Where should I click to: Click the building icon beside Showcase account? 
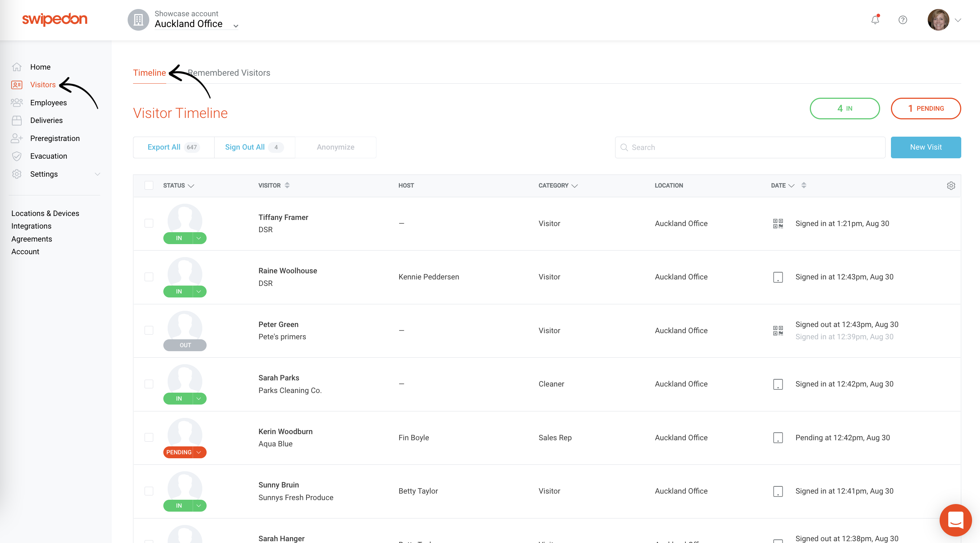(138, 20)
